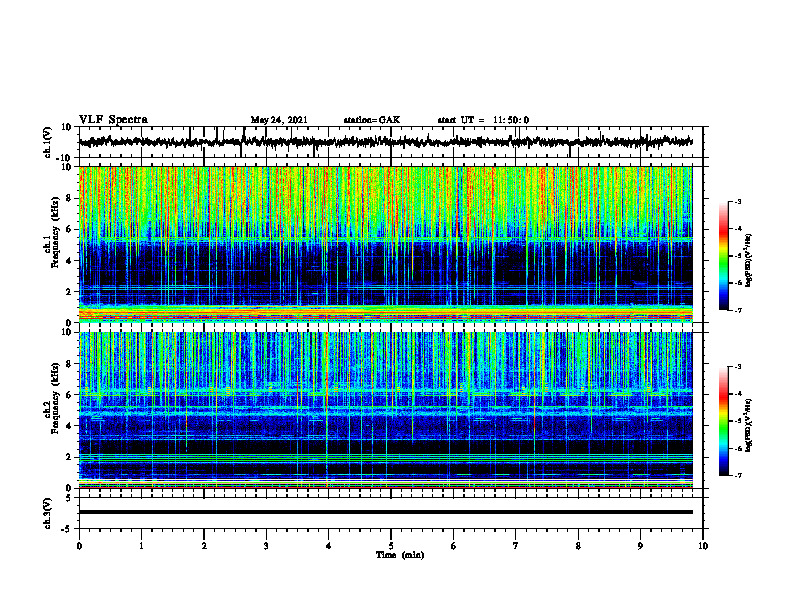
Task: Click the 'start UT = 11:50:0' label
Action: (483, 120)
